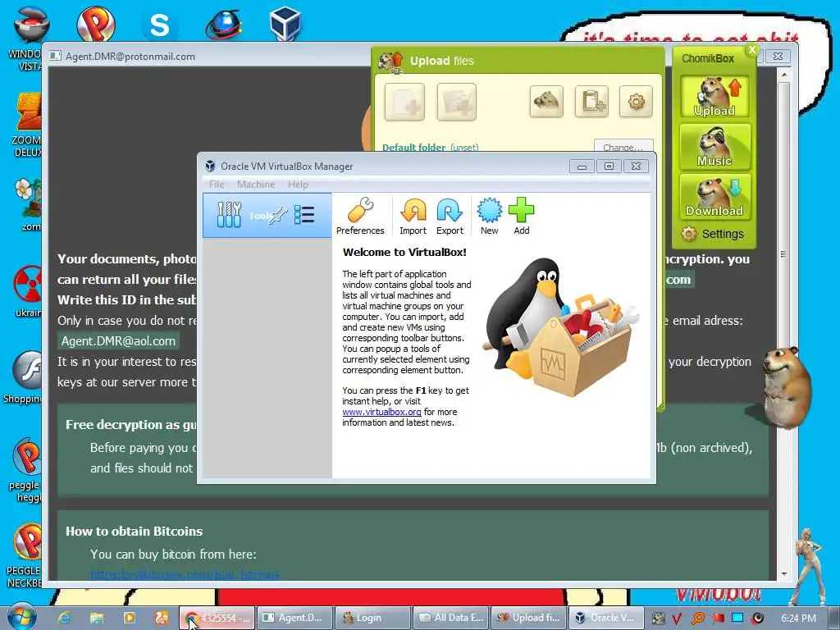The width and height of the screenshot is (840, 630).
Task: Open the Shopping Flash desktop icon
Action: (x=24, y=377)
